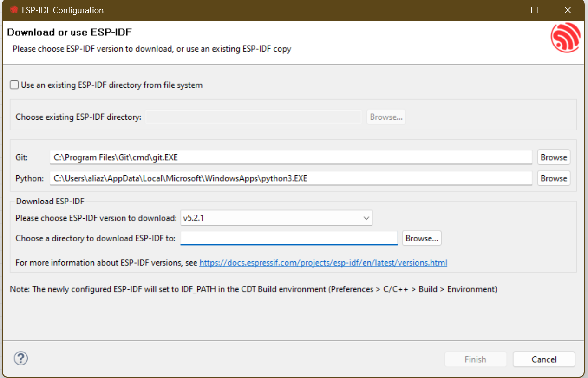588x378 pixels.
Task: Open the help question mark icon
Action: (x=21, y=358)
